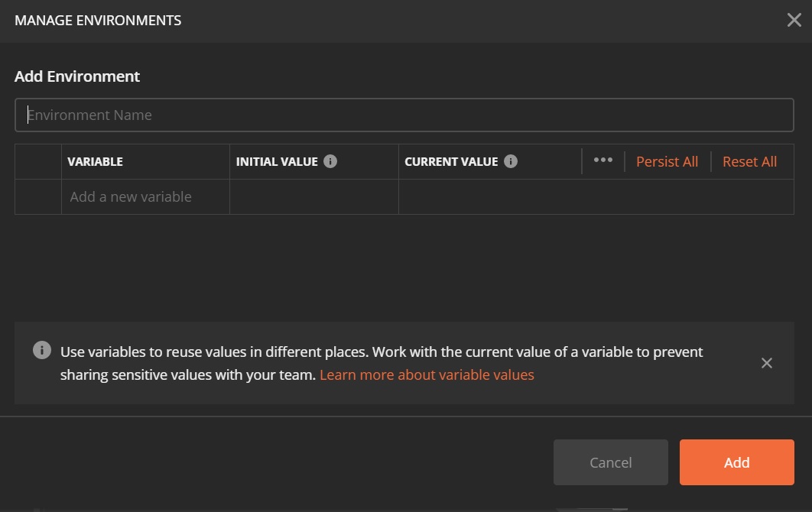Open the three-dot column options menu
This screenshot has height=512, width=812.
(x=603, y=160)
